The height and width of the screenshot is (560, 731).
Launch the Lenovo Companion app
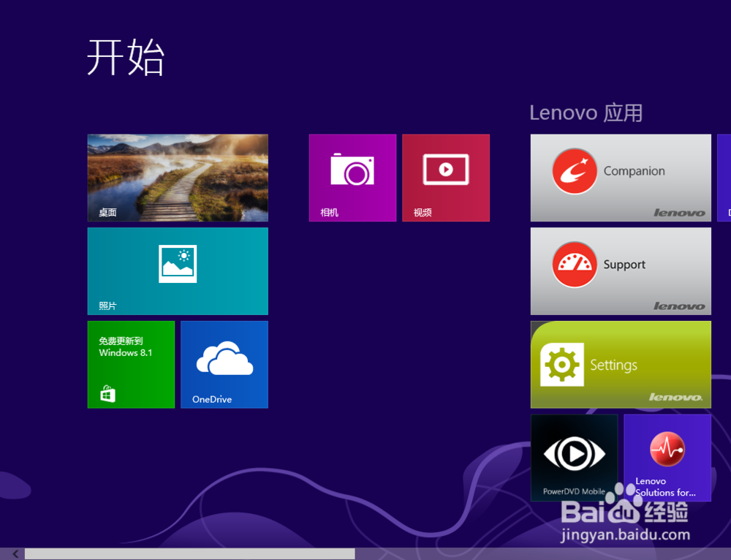click(620, 178)
